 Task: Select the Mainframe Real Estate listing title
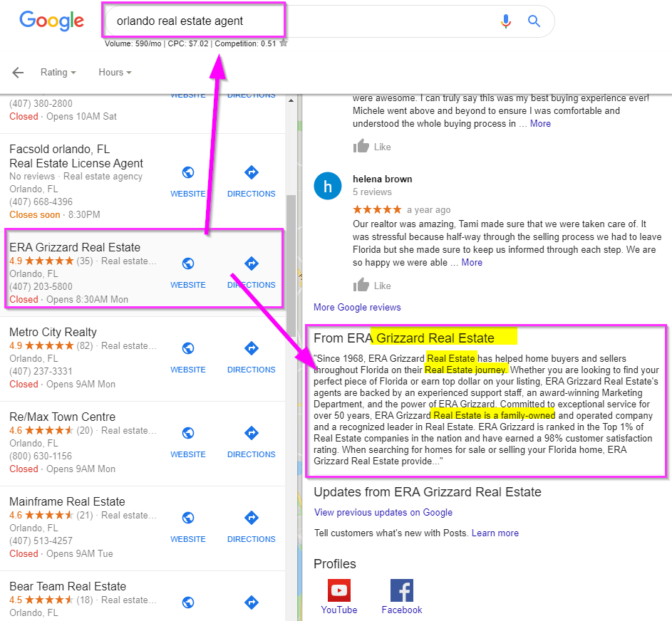67,502
